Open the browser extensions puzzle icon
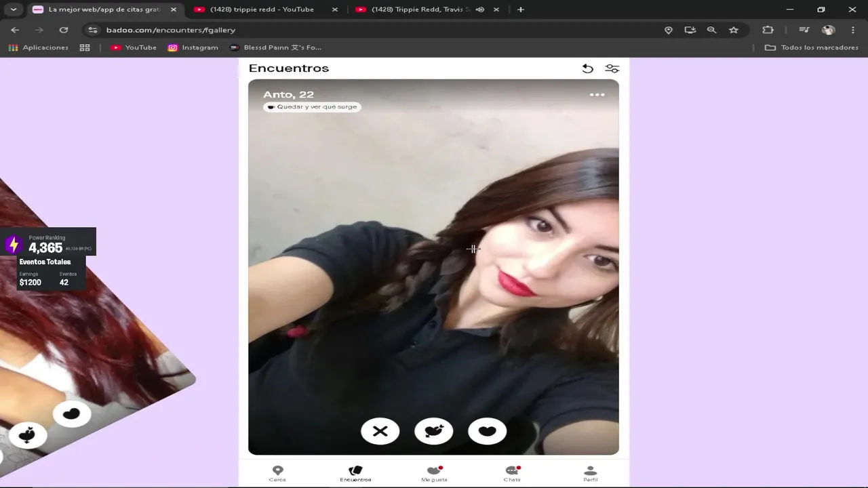Viewport: 868px width, 488px height. click(x=768, y=30)
